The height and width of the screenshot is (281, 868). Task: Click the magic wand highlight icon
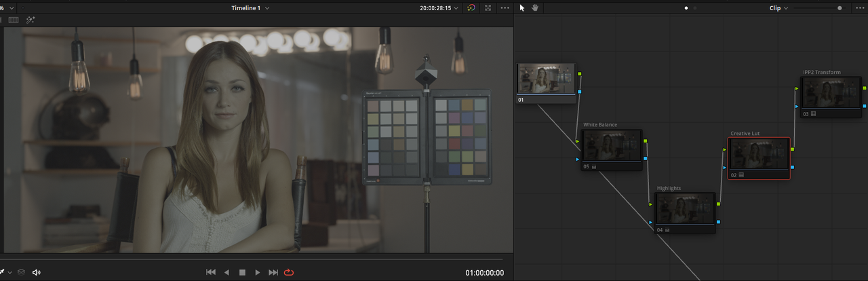pos(31,20)
